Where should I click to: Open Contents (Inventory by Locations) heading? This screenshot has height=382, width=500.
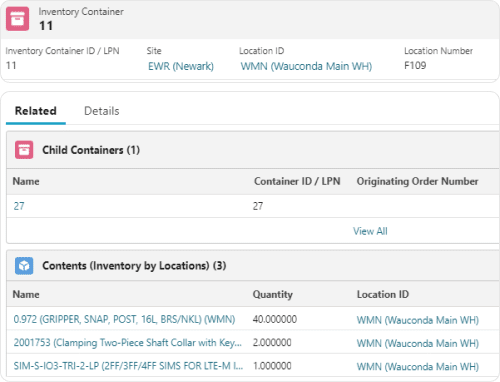134,266
